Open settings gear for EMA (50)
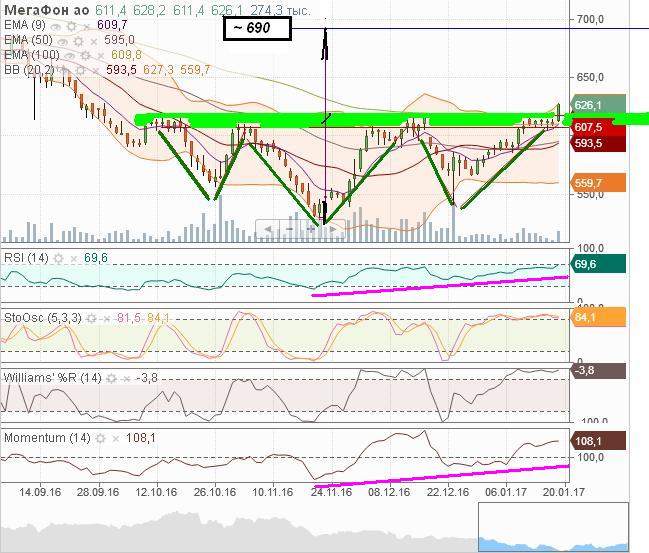 coord(79,41)
